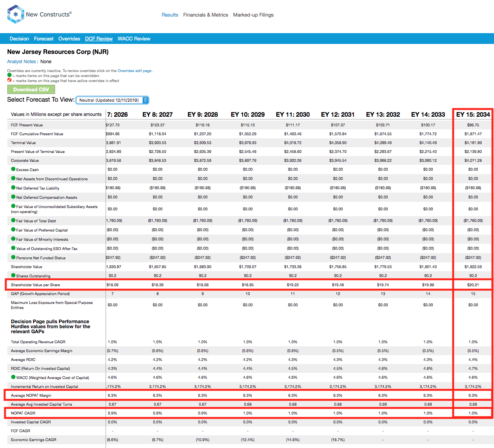Click green dot beside Value of Outstanding ESO After-Tax

click(x=13, y=248)
